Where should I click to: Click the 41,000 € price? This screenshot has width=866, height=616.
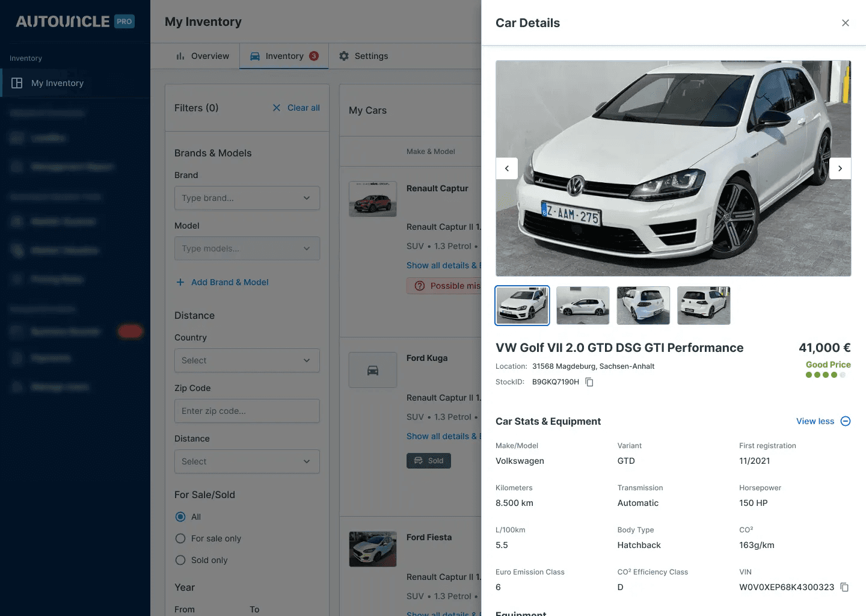[825, 348]
